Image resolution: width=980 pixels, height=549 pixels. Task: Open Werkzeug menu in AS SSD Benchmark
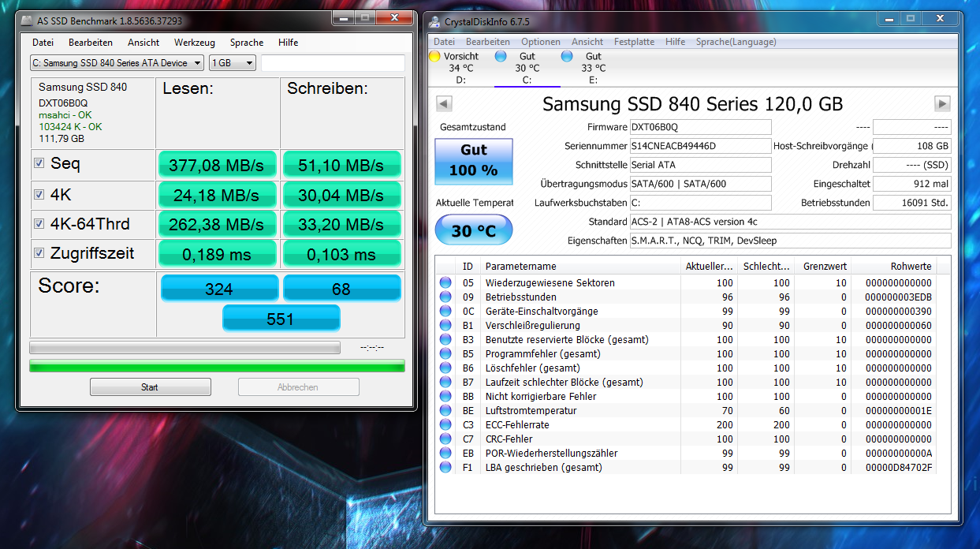[195, 43]
